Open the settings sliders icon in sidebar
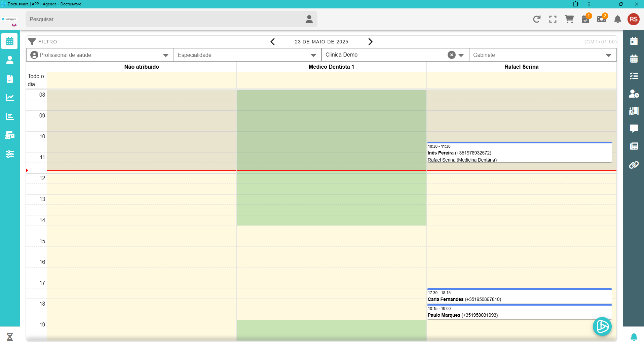Screen dimensions: 644x347 click(10, 154)
